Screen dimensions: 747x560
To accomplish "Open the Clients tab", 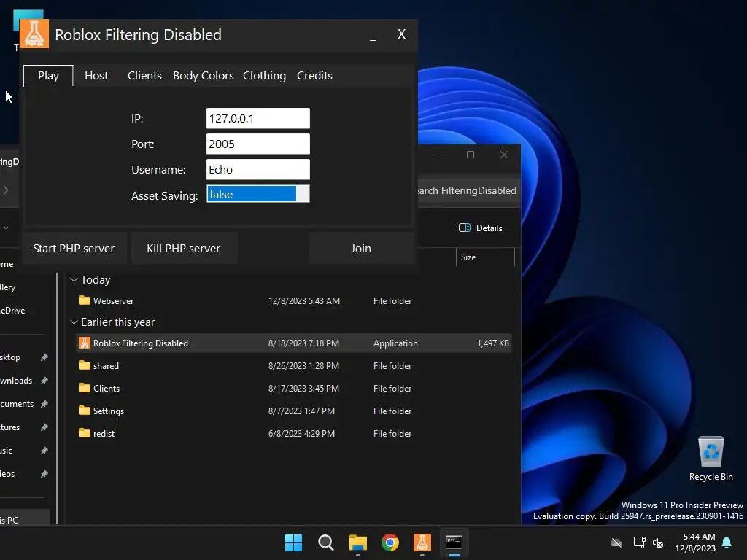I will tap(144, 76).
